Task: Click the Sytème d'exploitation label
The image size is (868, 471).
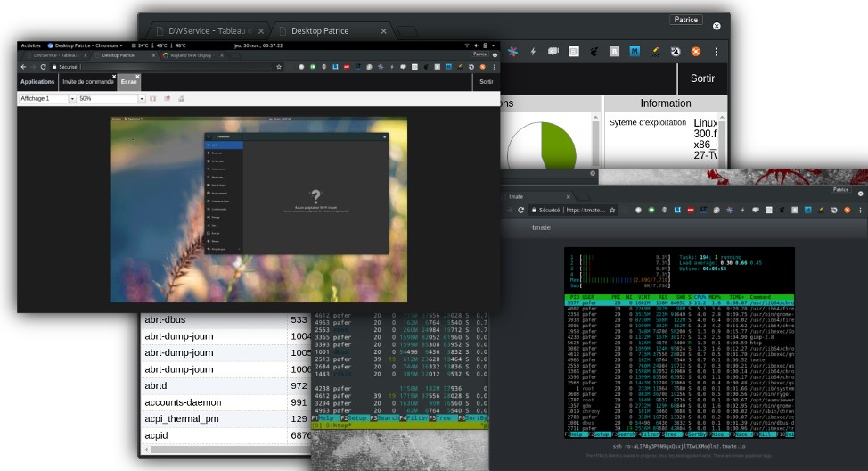Action: click(x=648, y=122)
